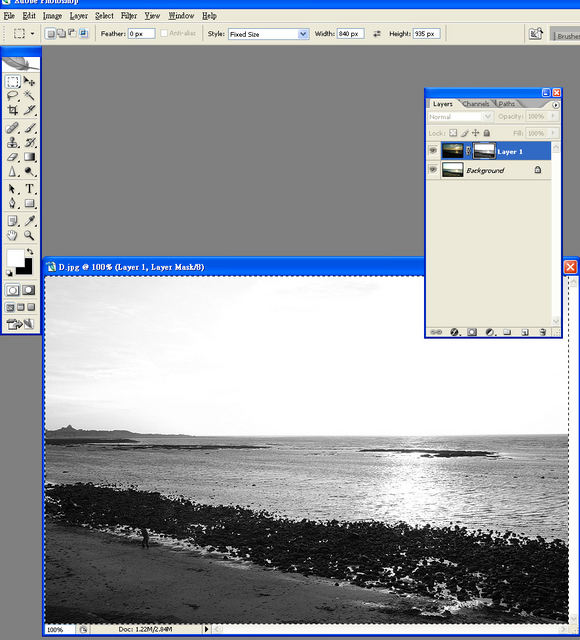The image size is (580, 640).
Task: Open the File menu
Action: click(9, 16)
